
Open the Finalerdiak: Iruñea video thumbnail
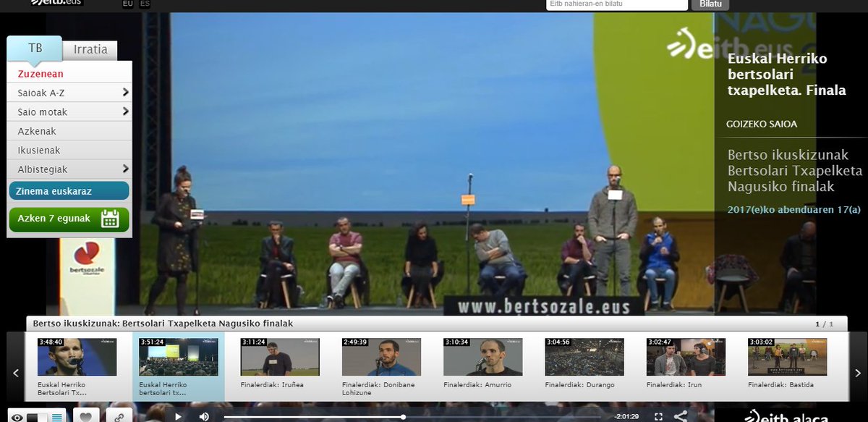280,357
